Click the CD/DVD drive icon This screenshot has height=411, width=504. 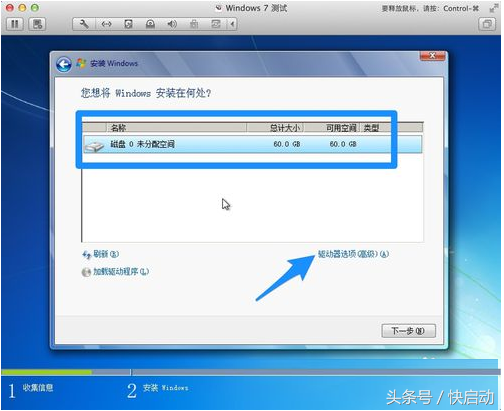click(x=150, y=24)
